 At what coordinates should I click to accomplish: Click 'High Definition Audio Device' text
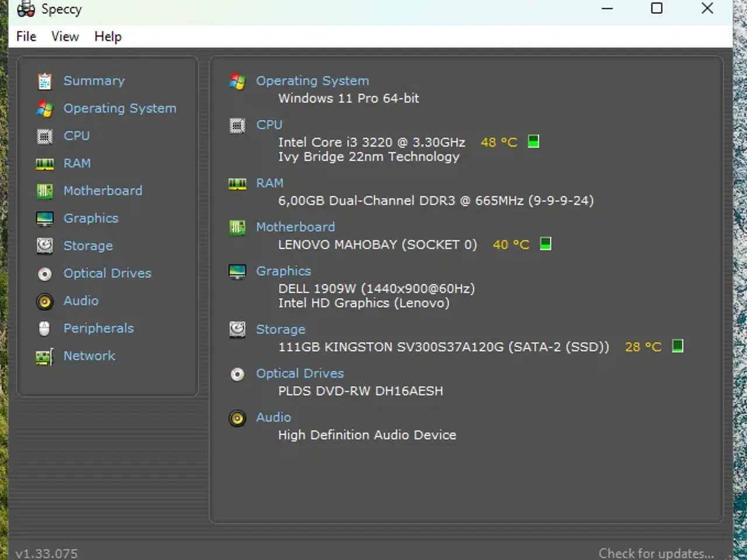[x=367, y=435]
